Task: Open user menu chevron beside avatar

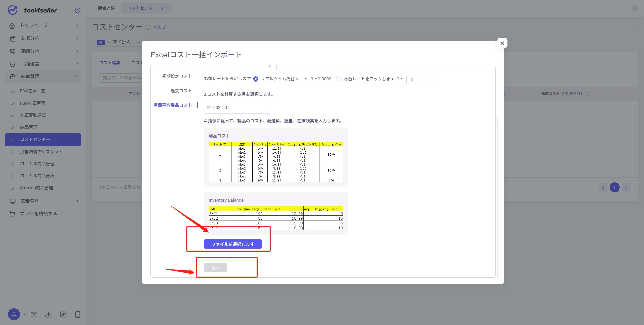Action: coord(25,315)
